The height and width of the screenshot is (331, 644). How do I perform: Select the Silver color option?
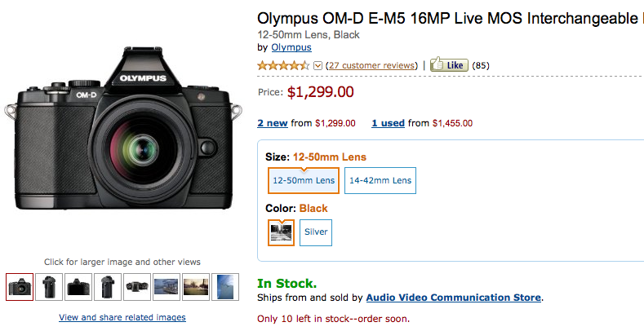coord(316,232)
